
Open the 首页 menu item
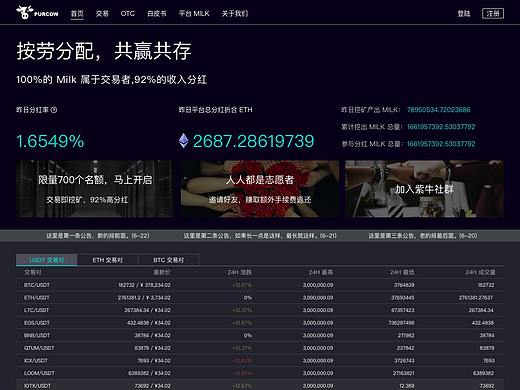click(77, 14)
